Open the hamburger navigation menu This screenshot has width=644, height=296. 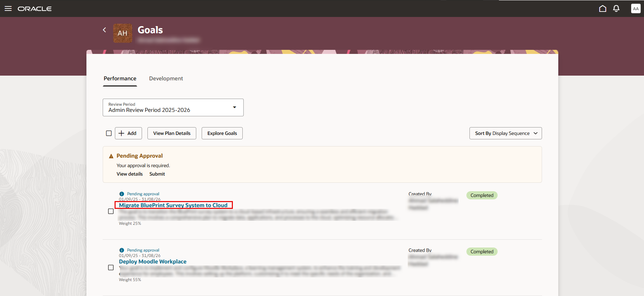pos(8,8)
